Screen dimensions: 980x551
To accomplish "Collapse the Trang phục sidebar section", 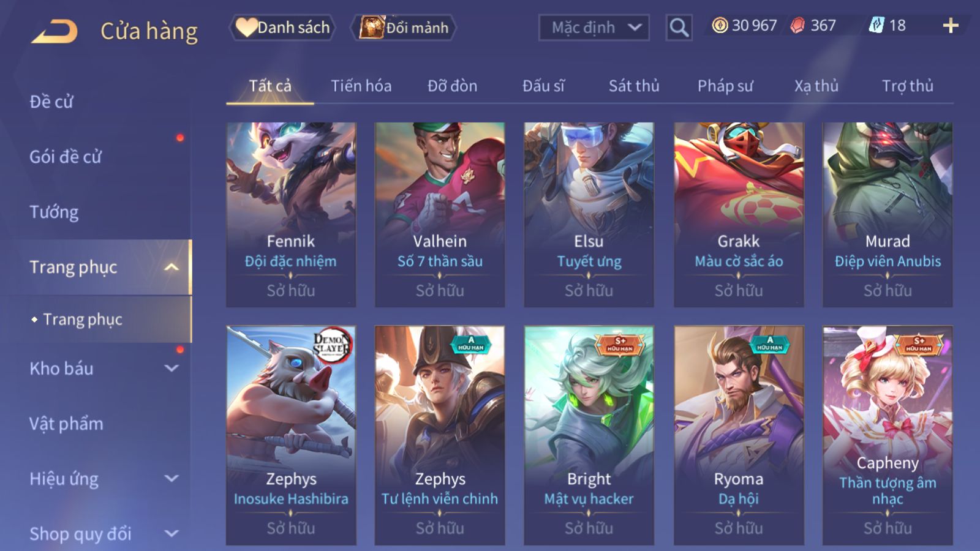I will [x=171, y=267].
